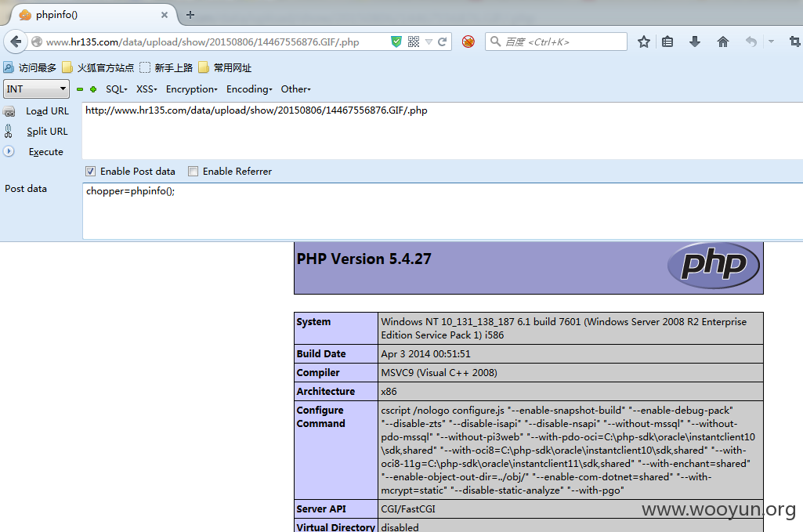The height and width of the screenshot is (532, 803).
Task: Click the browser address bar URL
Action: (x=202, y=42)
